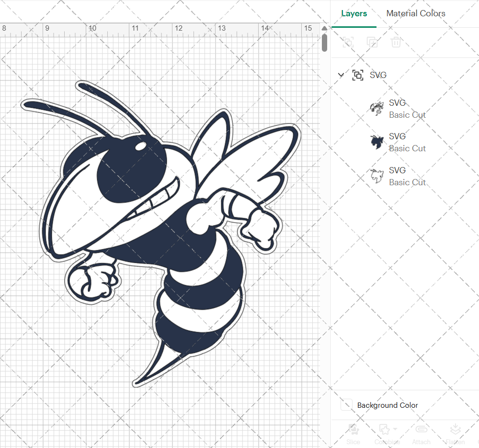Click the vertical canvas scrollbar thumb
The image size is (479, 448).
tap(324, 43)
